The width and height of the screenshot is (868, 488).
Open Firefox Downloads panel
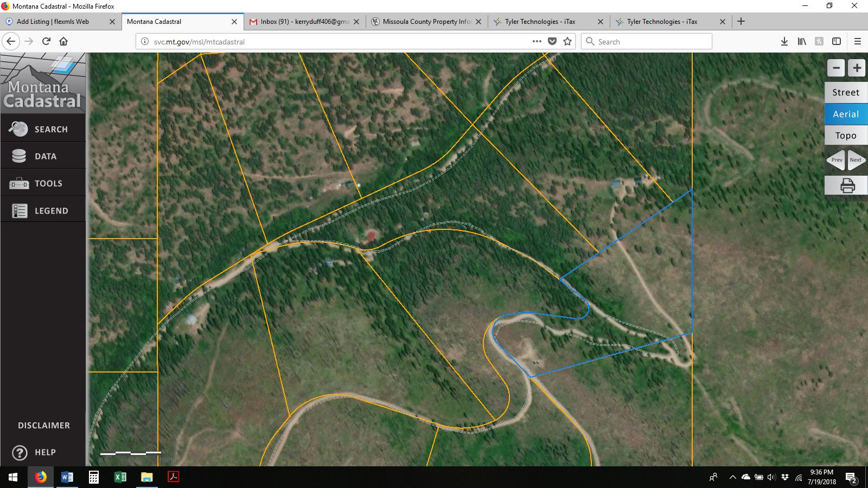784,41
